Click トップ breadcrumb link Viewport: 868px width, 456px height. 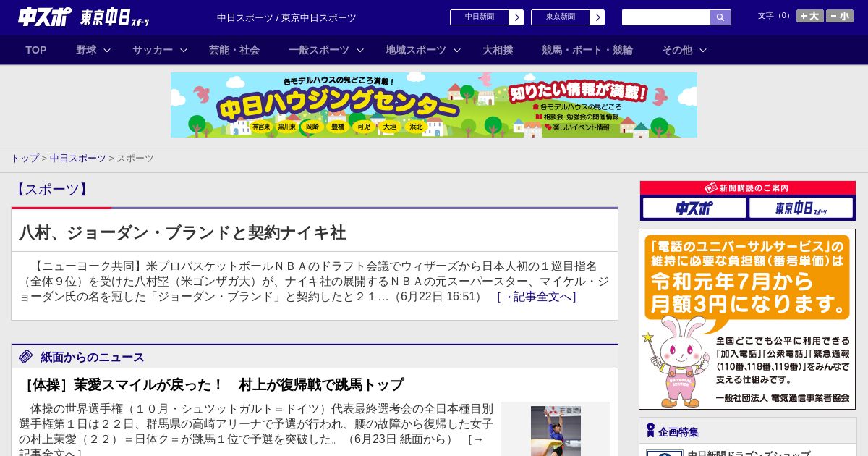(x=25, y=159)
